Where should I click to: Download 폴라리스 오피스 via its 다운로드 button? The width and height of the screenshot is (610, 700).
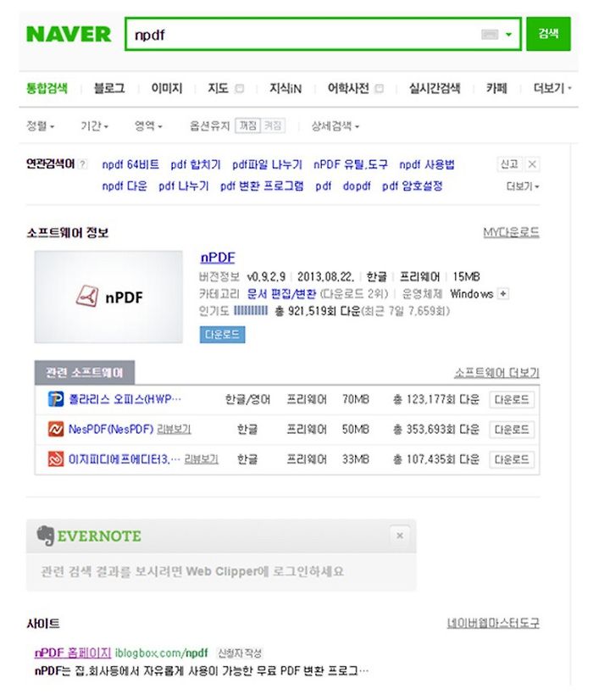512,399
